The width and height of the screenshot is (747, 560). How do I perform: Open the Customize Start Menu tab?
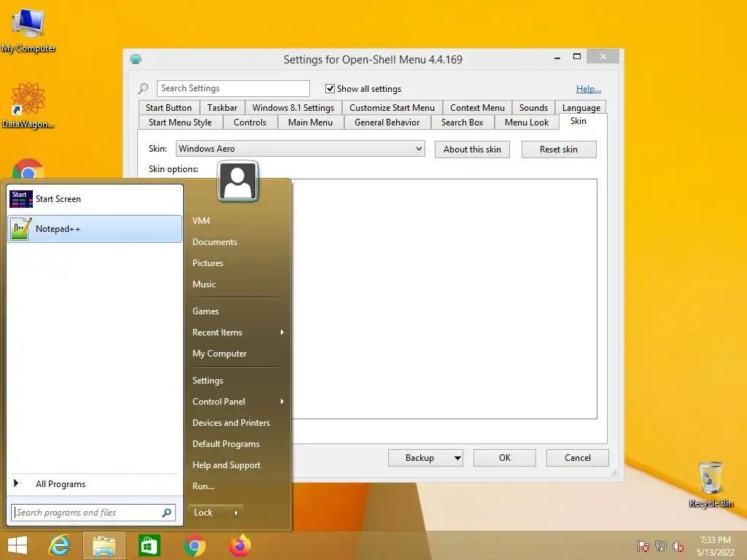coord(392,108)
